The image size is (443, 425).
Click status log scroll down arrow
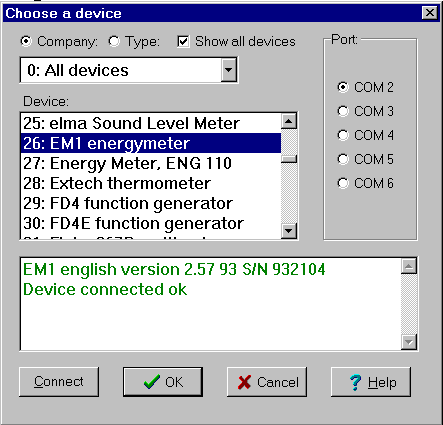pos(409,342)
